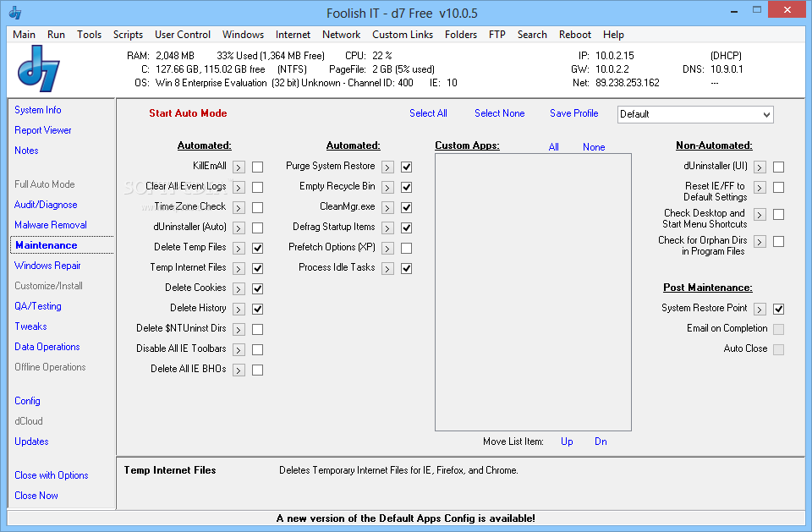Move list item Up
The image size is (812, 532).
[x=567, y=442]
